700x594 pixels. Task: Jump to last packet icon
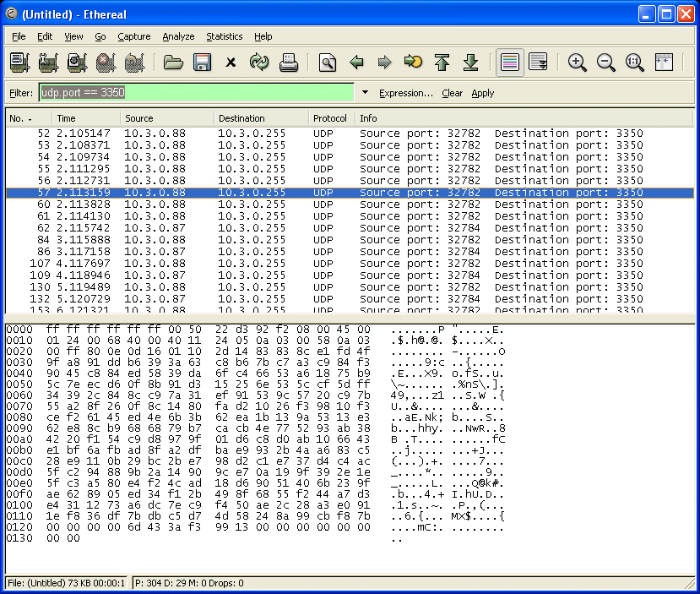click(470, 62)
